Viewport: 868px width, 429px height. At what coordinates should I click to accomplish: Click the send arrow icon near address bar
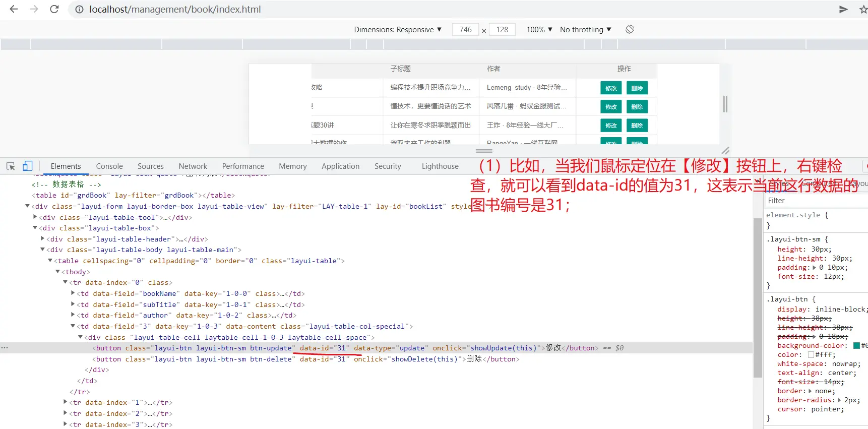[843, 9]
